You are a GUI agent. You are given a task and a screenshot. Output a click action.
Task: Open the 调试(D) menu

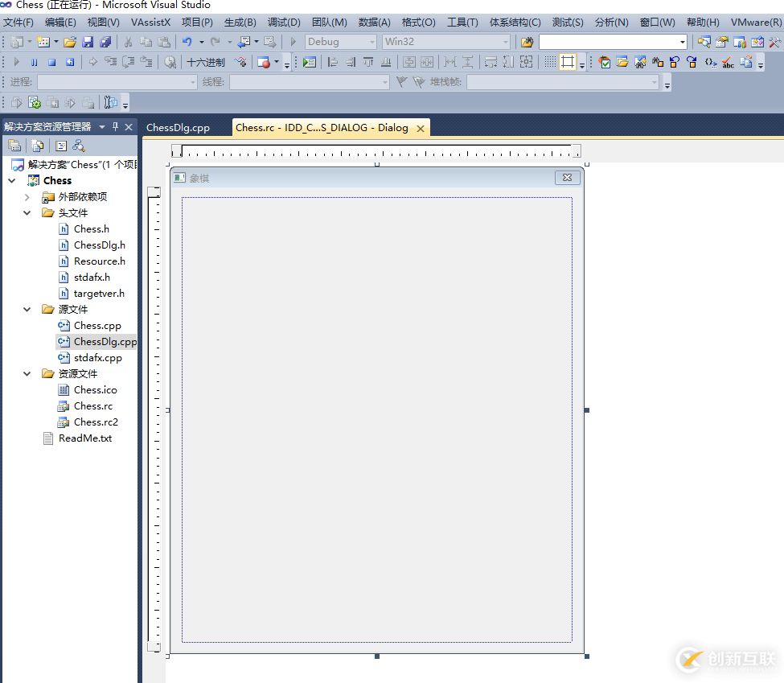(x=283, y=23)
